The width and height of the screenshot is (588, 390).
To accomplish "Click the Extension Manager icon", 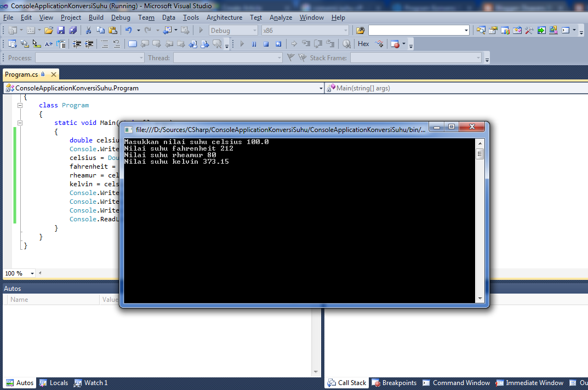I will (x=553, y=30).
